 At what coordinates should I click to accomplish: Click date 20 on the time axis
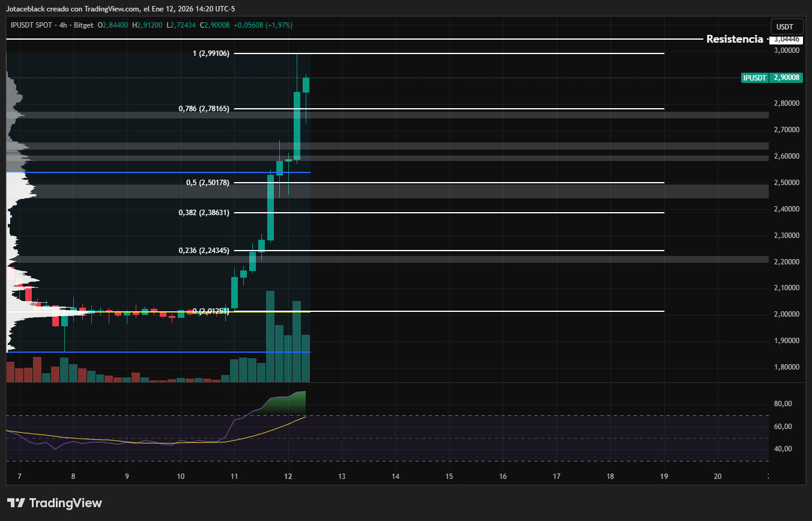click(x=718, y=477)
